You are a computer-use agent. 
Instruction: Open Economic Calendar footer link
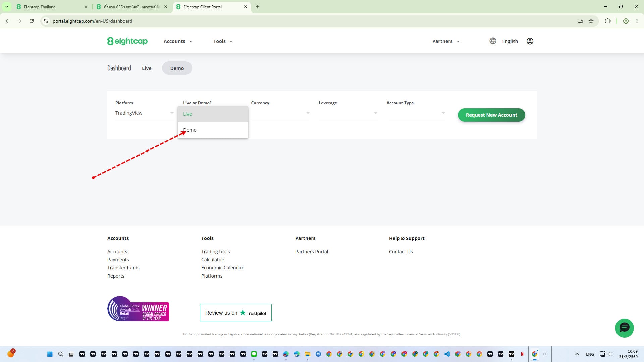tap(222, 268)
